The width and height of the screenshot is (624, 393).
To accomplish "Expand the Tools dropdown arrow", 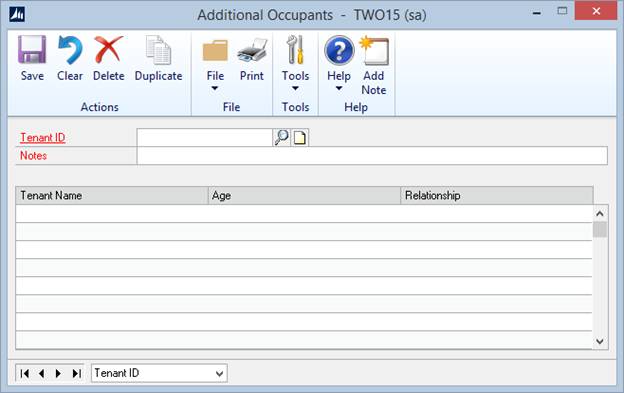I will coord(295,88).
